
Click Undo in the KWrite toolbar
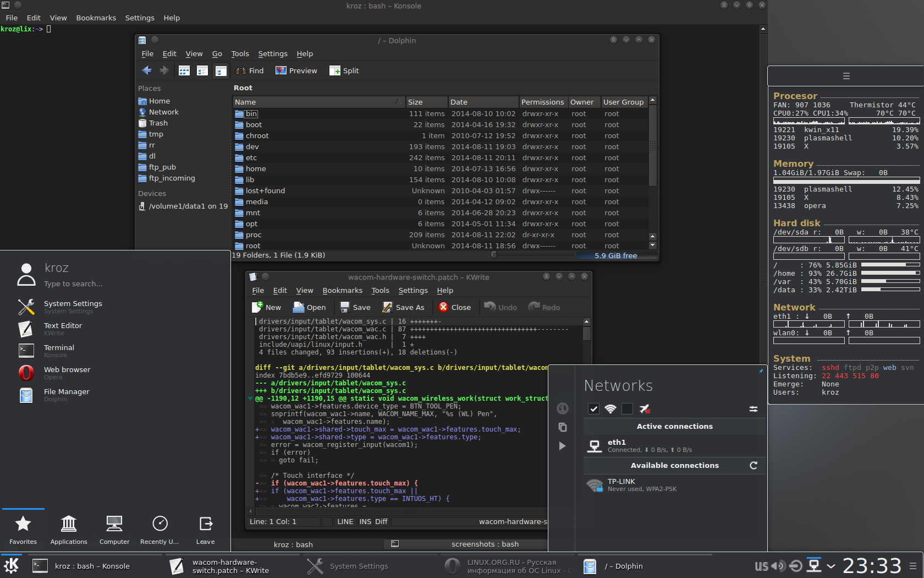(500, 307)
